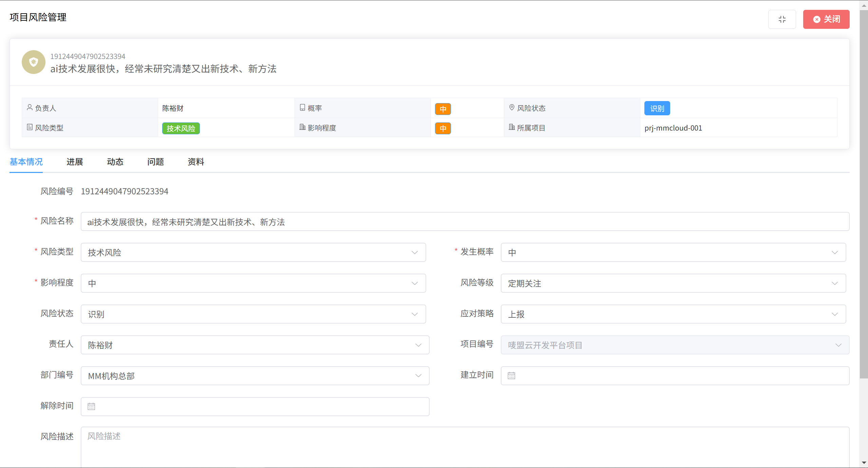868x468 pixels.
Task: Expand the 发生概率 dropdown
Action: click(x=673, y=252)
